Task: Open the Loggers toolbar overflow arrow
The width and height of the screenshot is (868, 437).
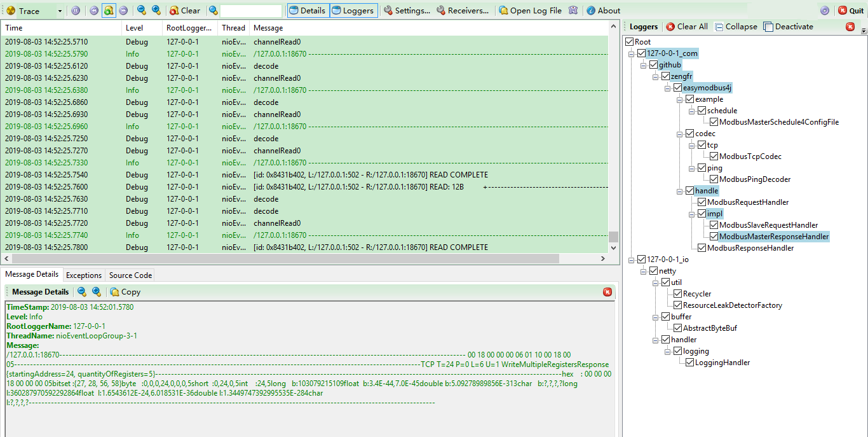Action: pos(864,31)
